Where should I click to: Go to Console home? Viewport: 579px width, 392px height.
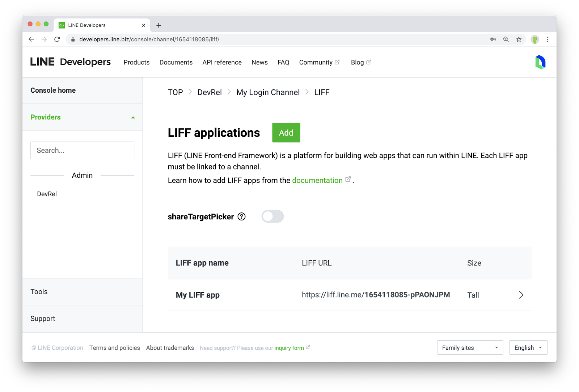pyautogui.click(x=53, y=90)
